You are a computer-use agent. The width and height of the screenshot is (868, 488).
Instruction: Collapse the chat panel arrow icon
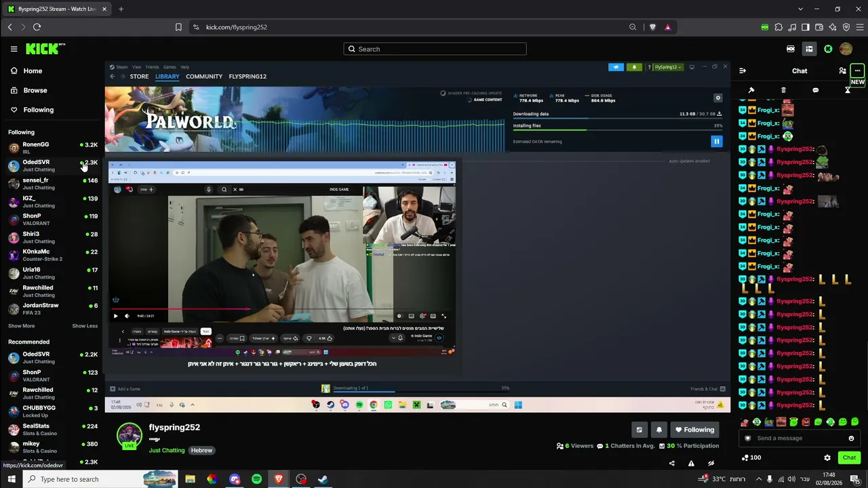coord(743,70)
